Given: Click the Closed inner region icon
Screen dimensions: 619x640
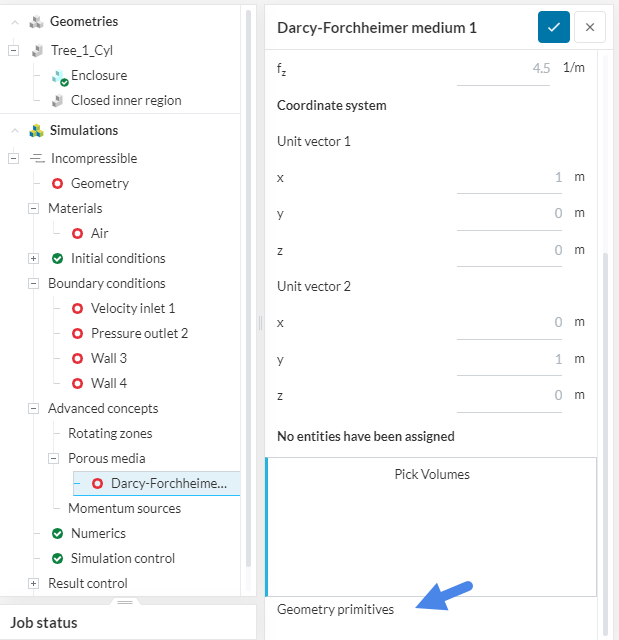Looking at the screenshot, I should [x=59, y=101].
